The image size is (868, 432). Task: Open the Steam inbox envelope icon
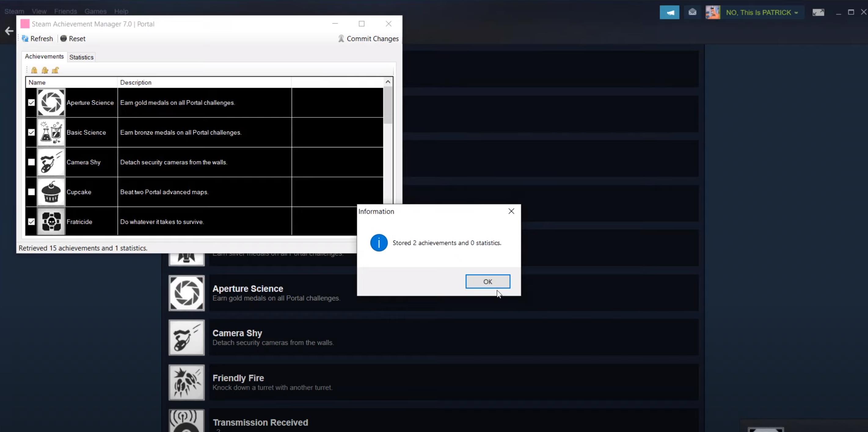pyautogui.click(x=692, y=13)
